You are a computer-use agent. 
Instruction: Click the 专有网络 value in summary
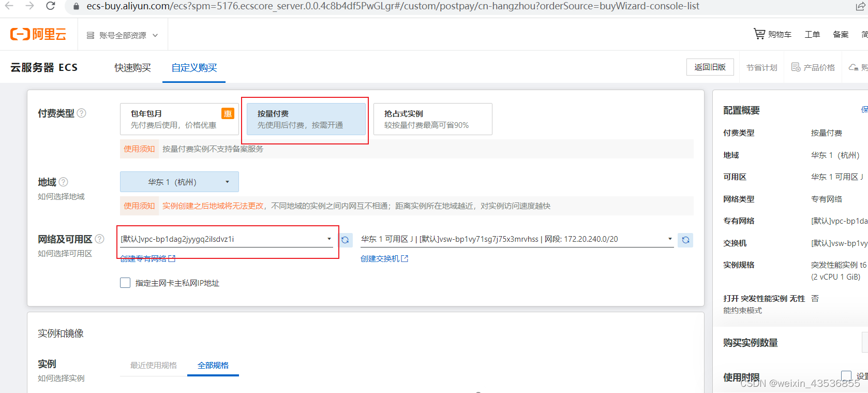[839, 221]
